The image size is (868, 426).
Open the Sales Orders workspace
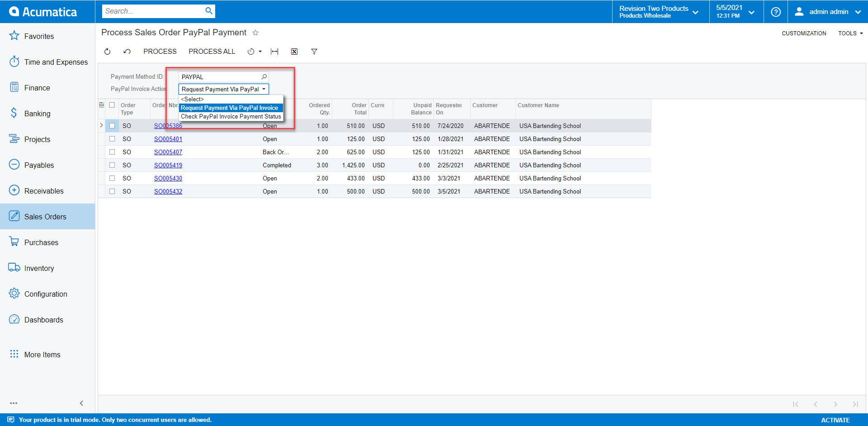click(47, 217)
